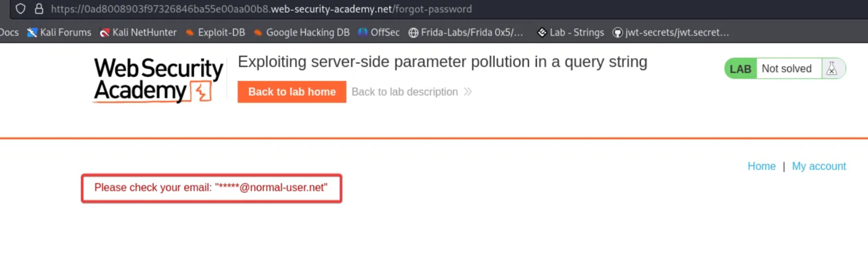Viewport: 868px width, 277px height.
Task: Open the Google Hacking DB bookmark
Action: (x=302, y=32)
